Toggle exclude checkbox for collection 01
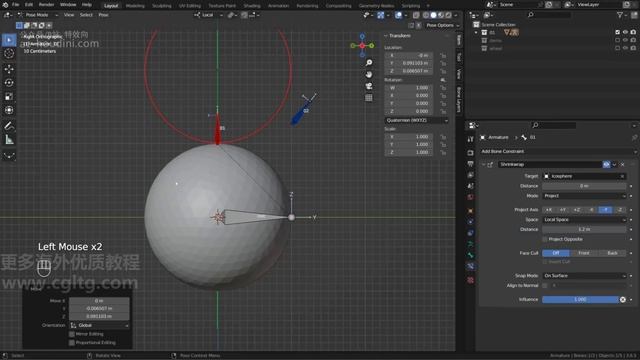The width and height of the screenshot is (640, 360). [617, 32]
